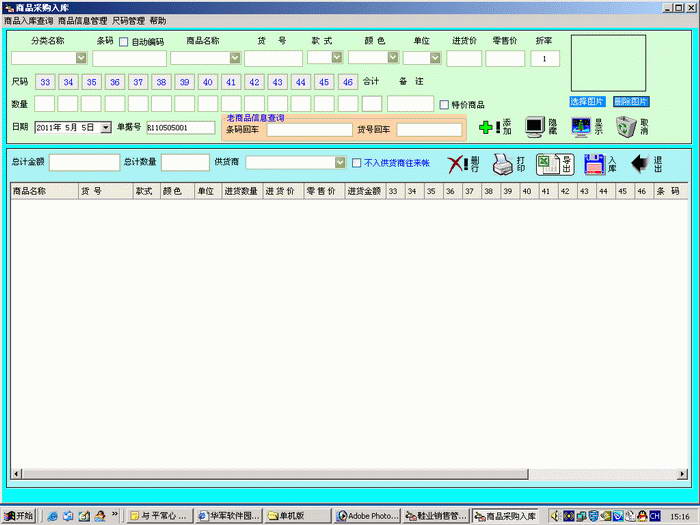Click the printer 打印 print icon

coord(503,164)
